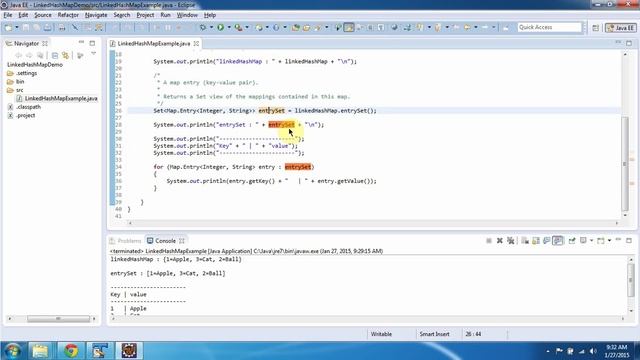Image resolution: width=640 pixels, height=360 pixels.
Task: Maximize the Console view panel
Action: (629, 240)
